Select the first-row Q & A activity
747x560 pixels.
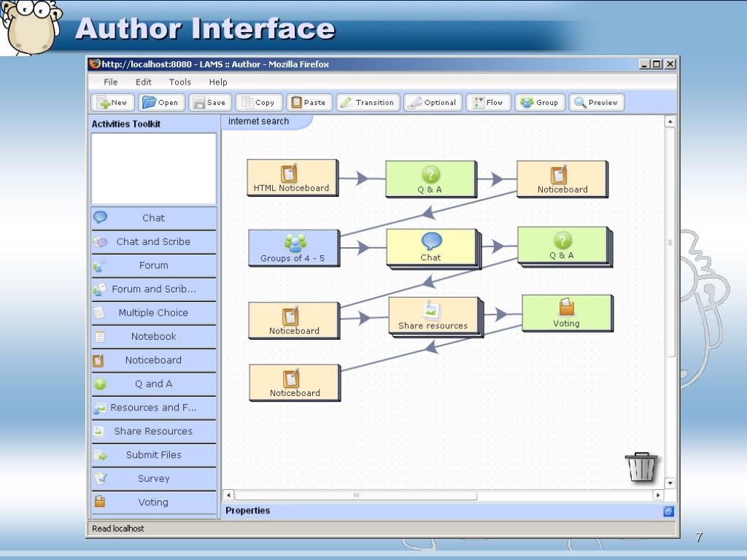430,179
